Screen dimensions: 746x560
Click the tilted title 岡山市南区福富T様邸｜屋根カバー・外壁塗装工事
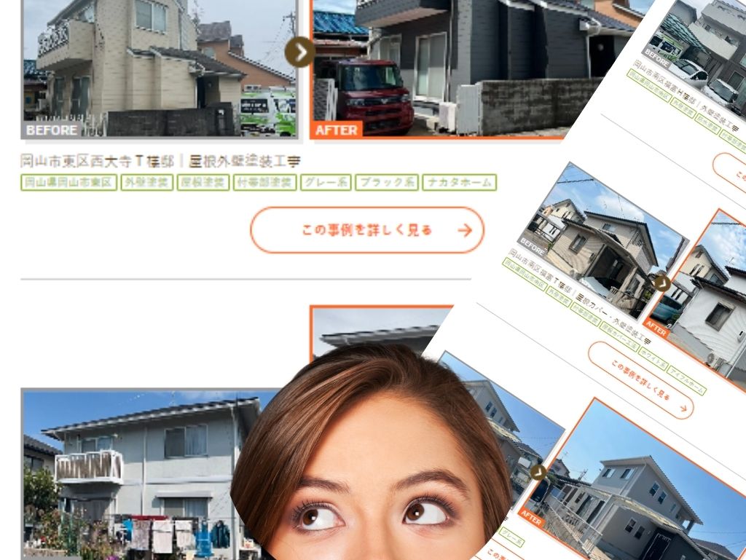tap(579, 296)
